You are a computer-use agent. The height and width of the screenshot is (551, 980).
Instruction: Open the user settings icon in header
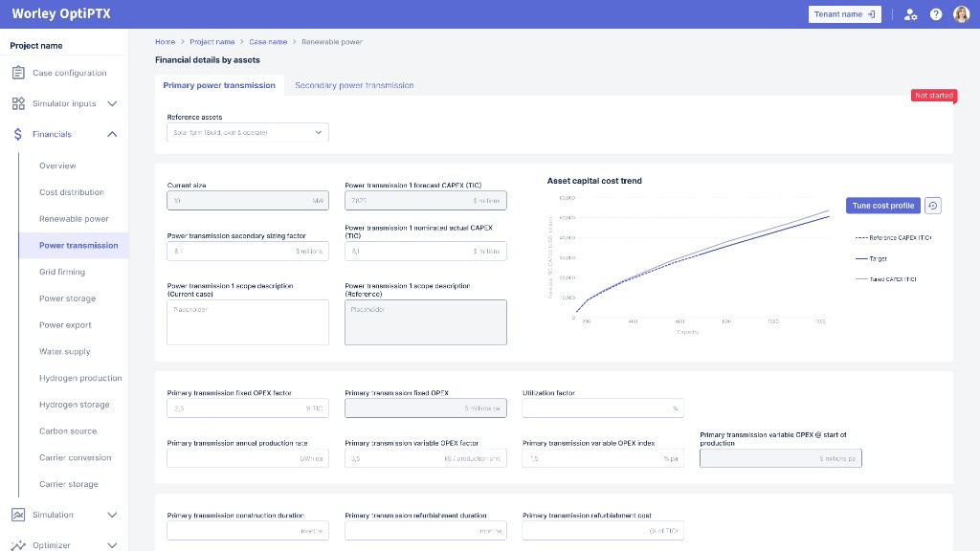tap(911, 14)
